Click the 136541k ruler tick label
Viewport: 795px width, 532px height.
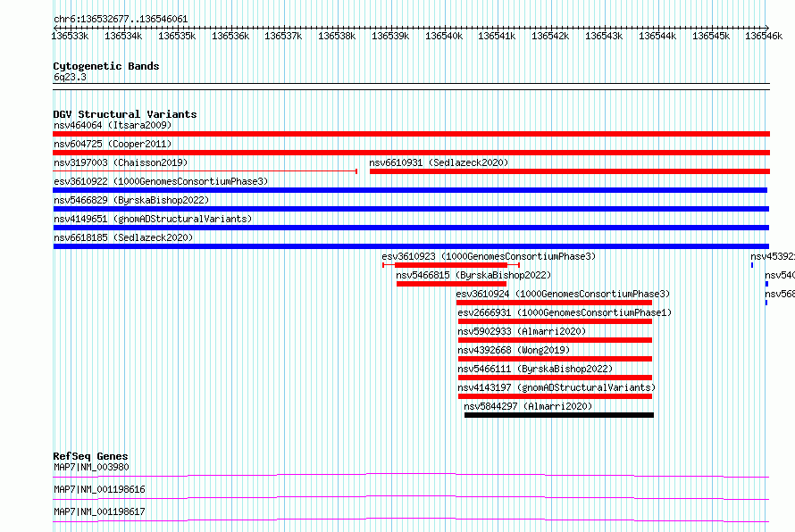[x=497, y=36]
